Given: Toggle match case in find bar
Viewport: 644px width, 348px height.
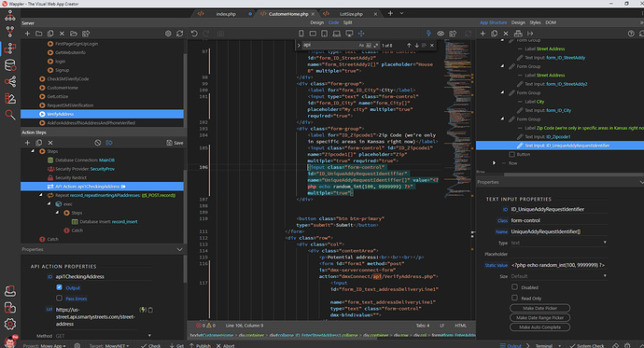Looking at the screenshot, I should (x=361, y=45).
